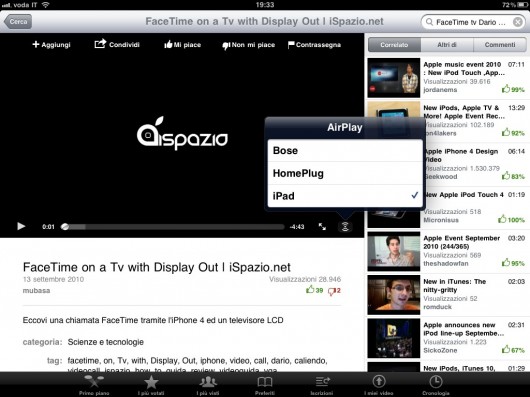Play the video
Viewport: 530px width, 397px height.
click(21, 226)
